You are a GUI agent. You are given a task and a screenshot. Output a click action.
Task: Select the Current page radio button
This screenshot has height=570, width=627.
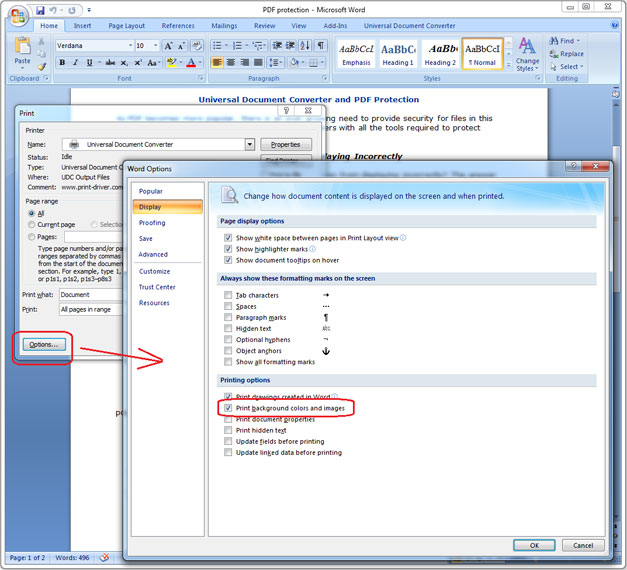pos(32,224)
